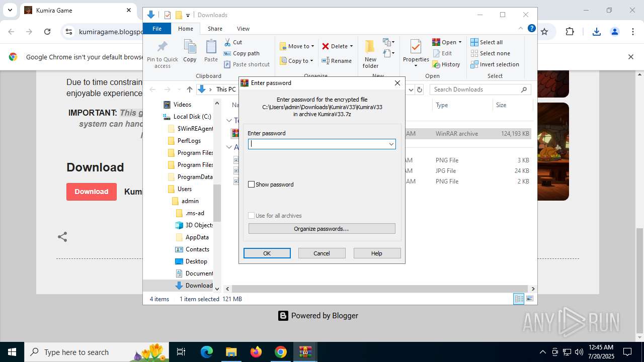Image resolution: width=644 pixels, height=362 pixels.
Task: Select the Kumira Game Chrome tab
Action: coord(78,10)
